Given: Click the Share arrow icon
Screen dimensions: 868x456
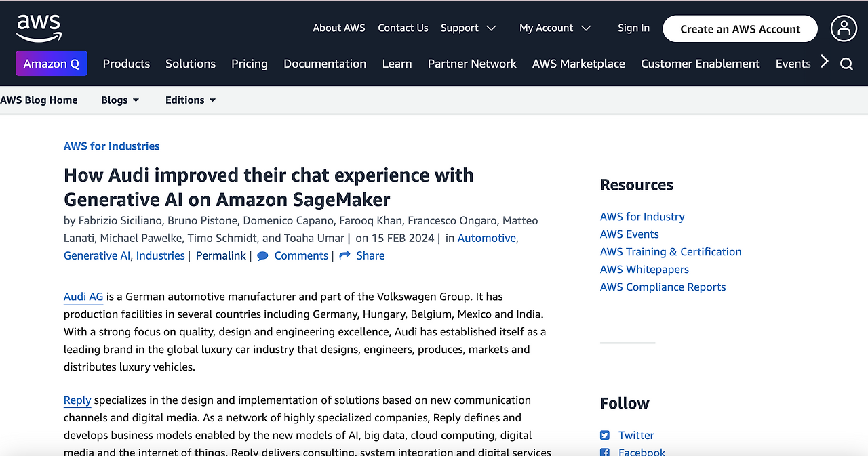Looking at the screenshot, I should tap(344, 255).
